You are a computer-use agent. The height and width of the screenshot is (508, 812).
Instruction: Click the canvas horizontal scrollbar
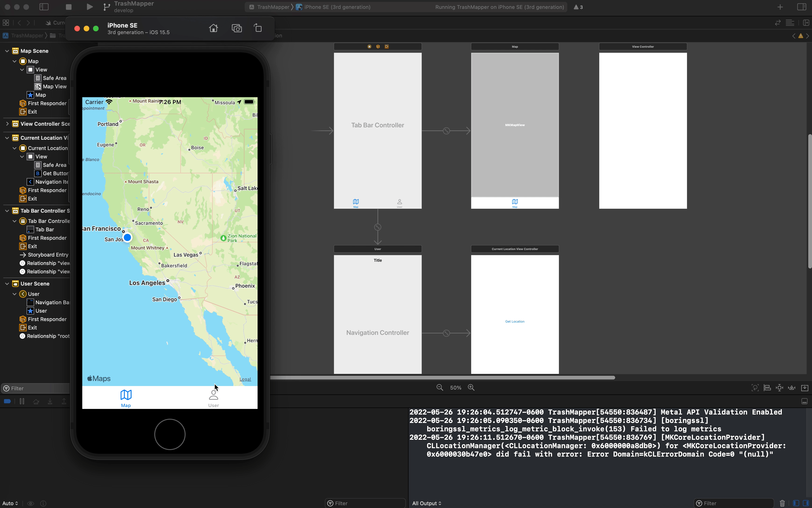pos(443,378)
